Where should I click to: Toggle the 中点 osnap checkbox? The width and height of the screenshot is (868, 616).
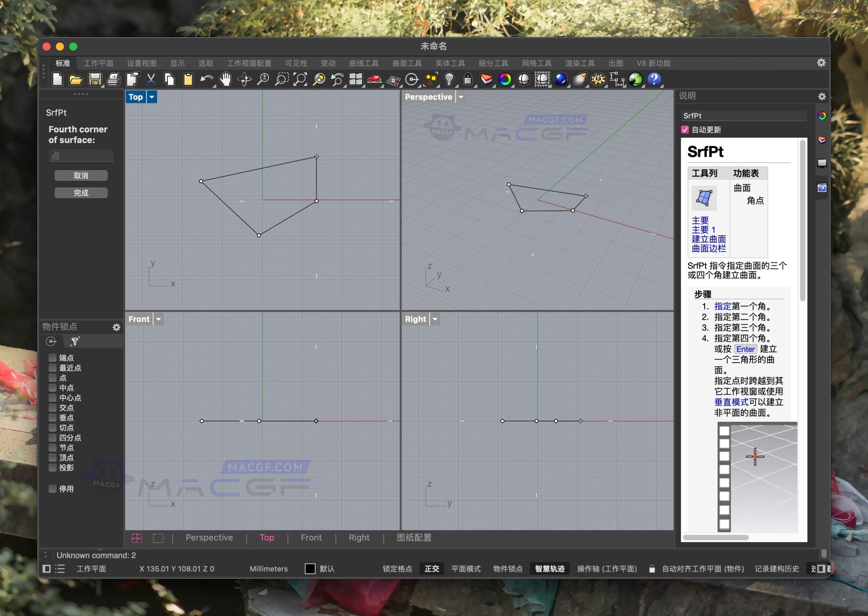(x=53, y=388)
